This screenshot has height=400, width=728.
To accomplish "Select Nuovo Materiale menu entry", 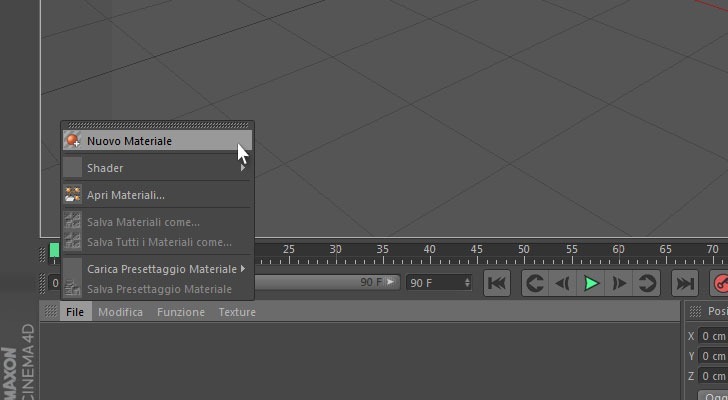I will 157,141.
